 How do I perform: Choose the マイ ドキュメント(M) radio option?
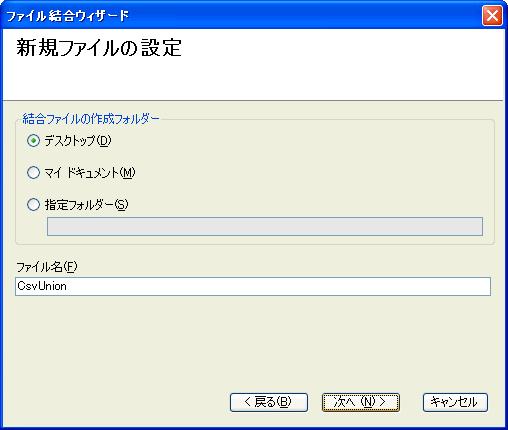click(33, 173)
